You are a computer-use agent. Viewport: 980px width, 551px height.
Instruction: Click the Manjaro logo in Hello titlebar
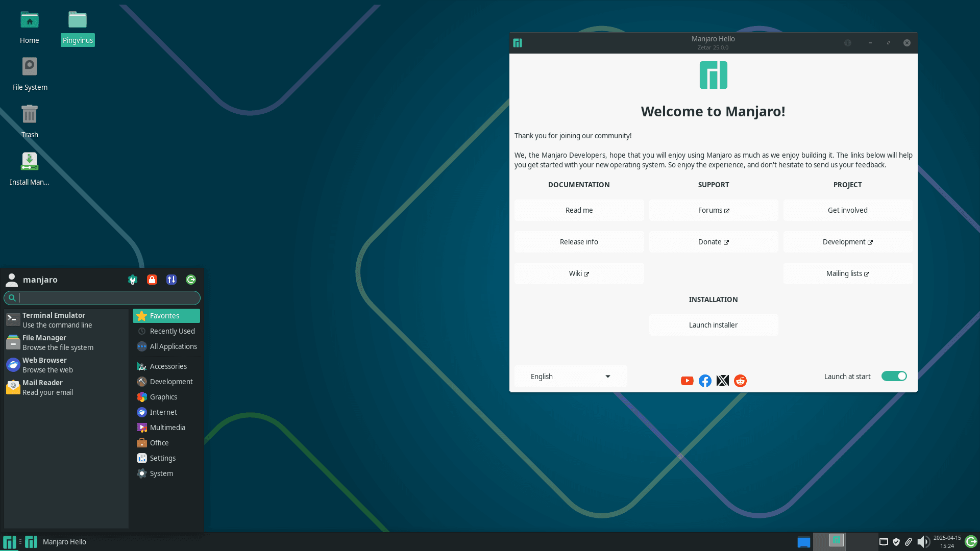pyautogui.click(x=518, y=43)
